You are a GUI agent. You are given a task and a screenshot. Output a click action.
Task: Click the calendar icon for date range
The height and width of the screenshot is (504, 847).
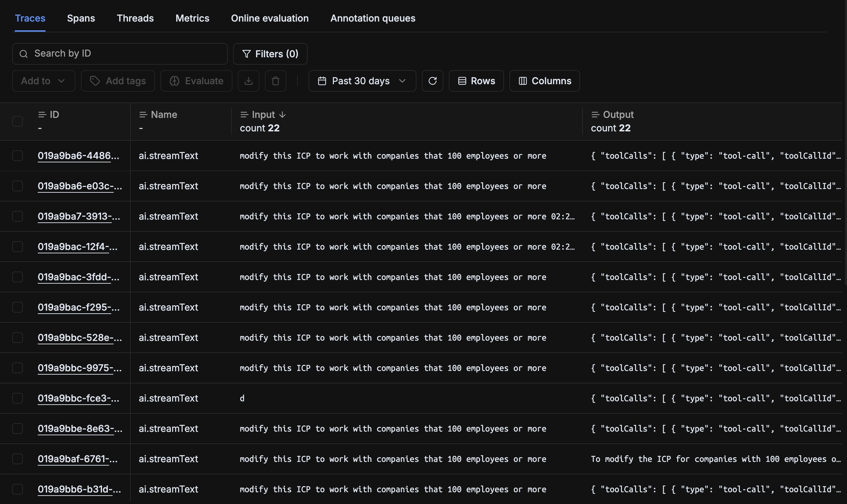click(x=322, y=81)
